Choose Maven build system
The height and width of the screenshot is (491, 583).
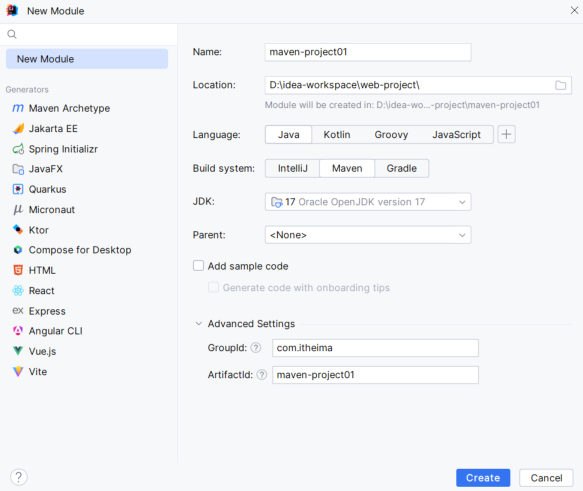[347, 168]
